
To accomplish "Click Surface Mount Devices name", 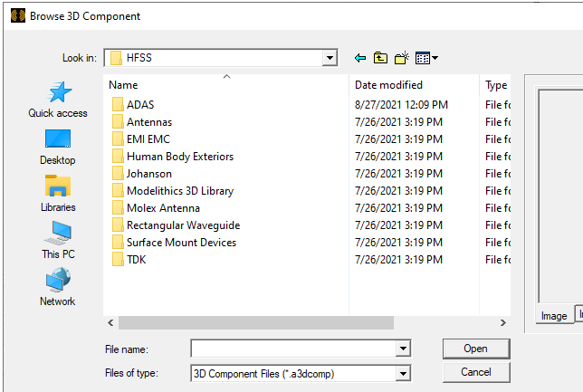I will pos(181,243).
